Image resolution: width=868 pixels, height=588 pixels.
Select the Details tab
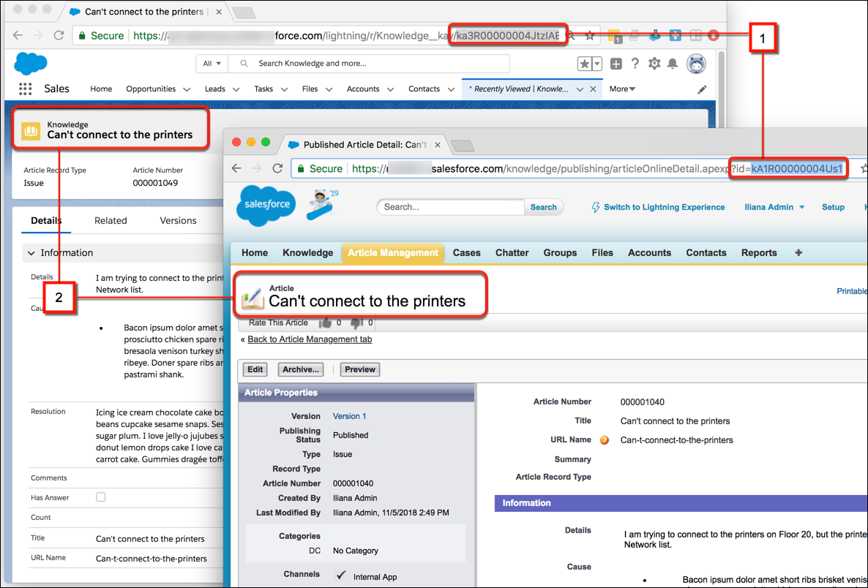47,221
